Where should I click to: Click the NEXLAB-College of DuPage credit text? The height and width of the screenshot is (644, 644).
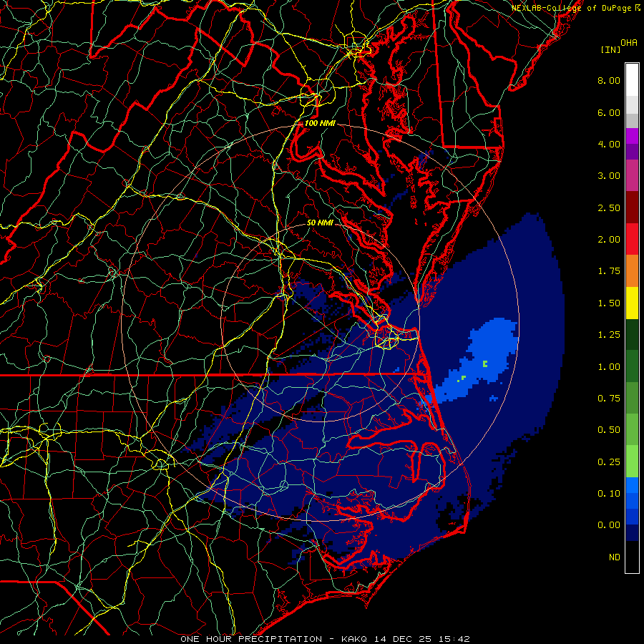[572, 8]
